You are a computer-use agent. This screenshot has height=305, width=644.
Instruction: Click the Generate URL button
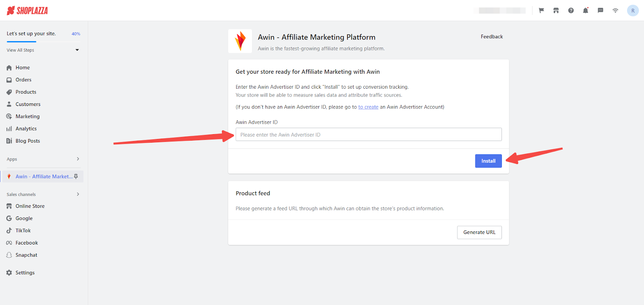point(479,232)
